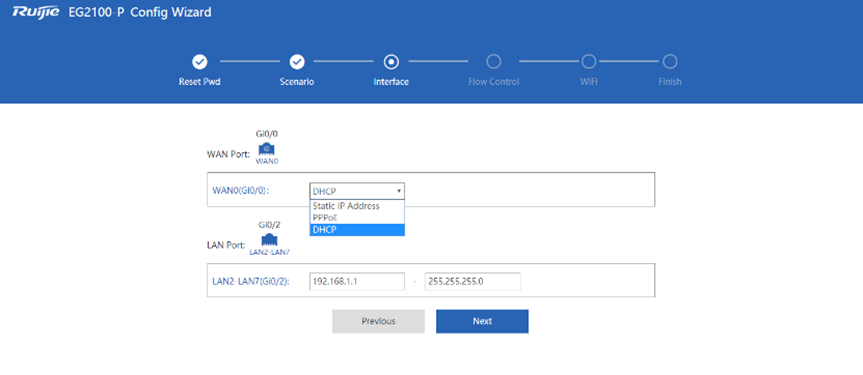Open the WAN0 connection type dropdown

(x=357, y=191)
